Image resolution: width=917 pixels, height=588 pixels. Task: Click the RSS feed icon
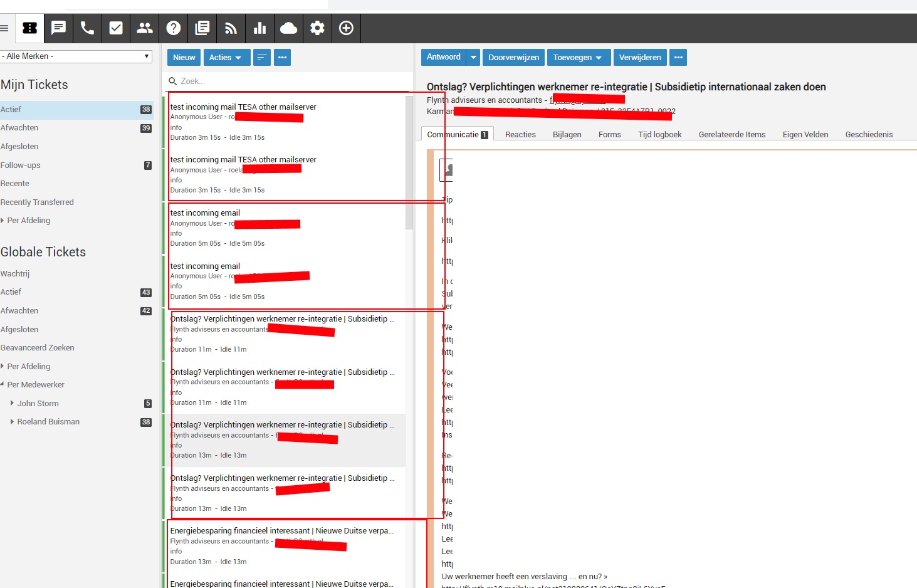tap(231, 28)
